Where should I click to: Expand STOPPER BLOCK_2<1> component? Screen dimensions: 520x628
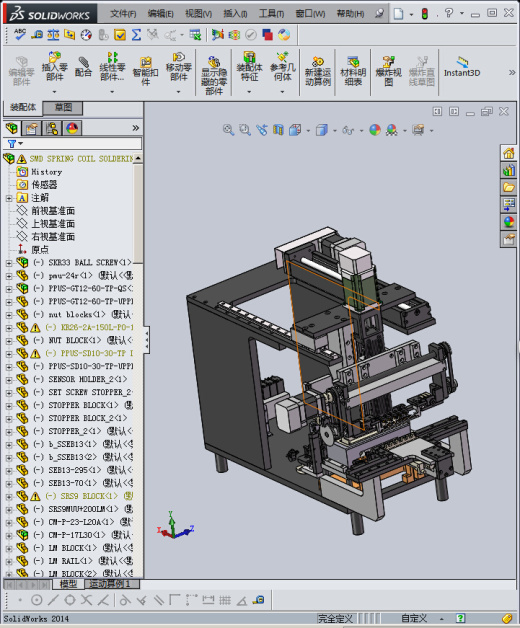point(9,419)
